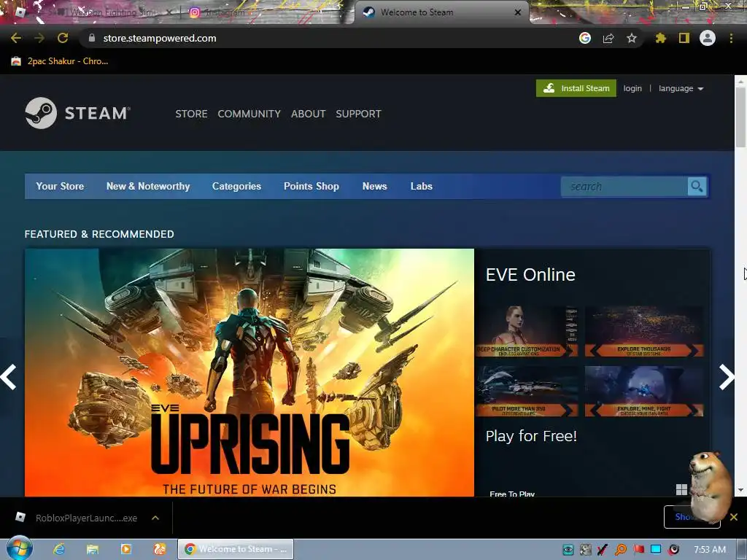Open the Points Shop tab
The image size is (747, 560).
(x=311, y=186)
